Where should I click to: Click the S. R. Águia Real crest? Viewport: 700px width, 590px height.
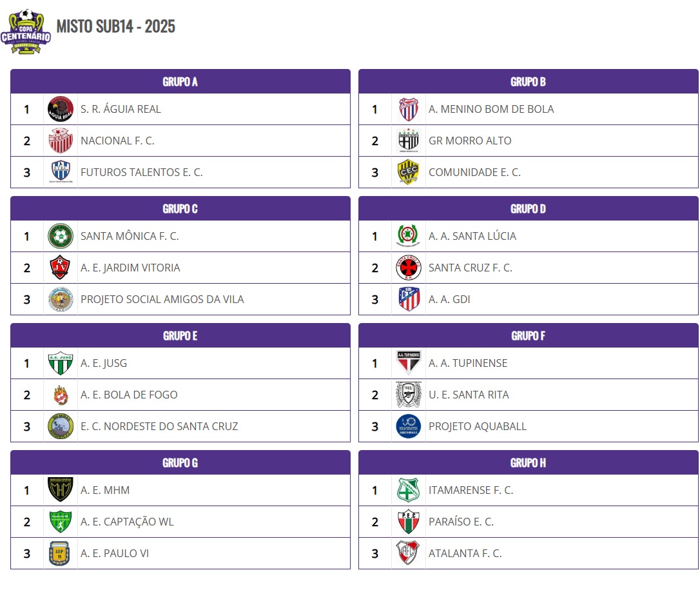point(61,109)
